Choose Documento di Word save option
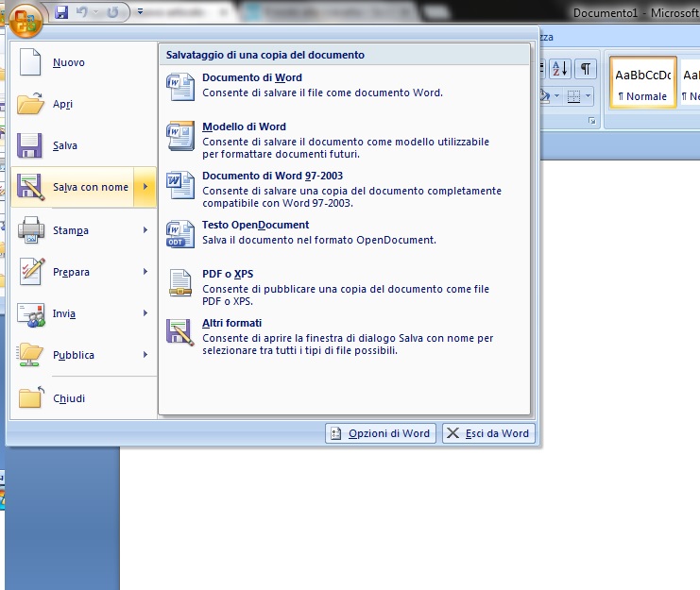Screen dimensions: 700x590 pyautogui.click(x=344, y=86)
